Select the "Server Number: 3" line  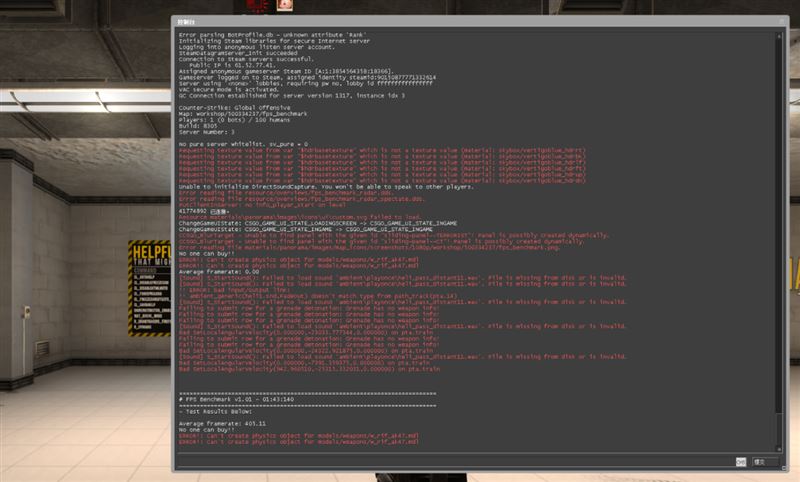tap(207, 132)
